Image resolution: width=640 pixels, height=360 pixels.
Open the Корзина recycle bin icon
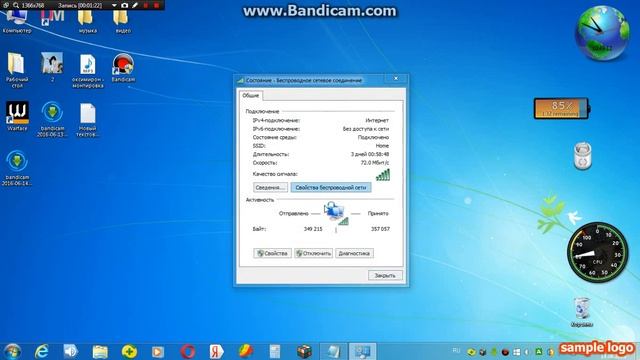(582, 312)
